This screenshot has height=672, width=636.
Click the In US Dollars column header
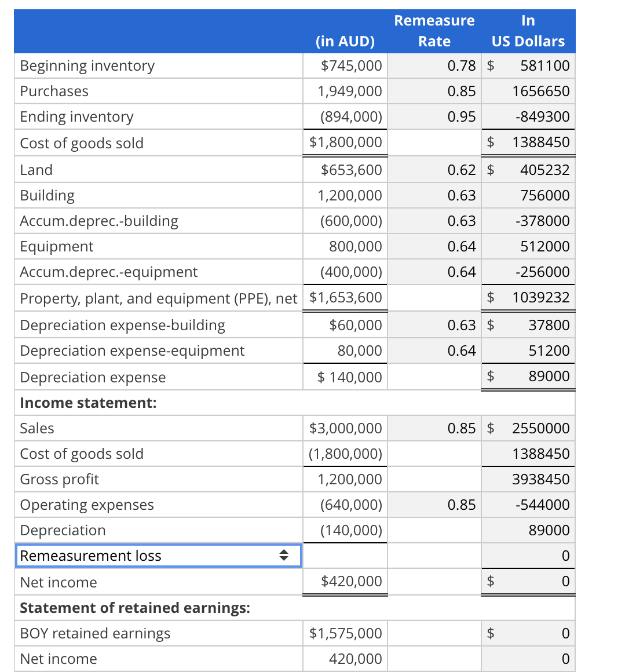click(528, 31)
